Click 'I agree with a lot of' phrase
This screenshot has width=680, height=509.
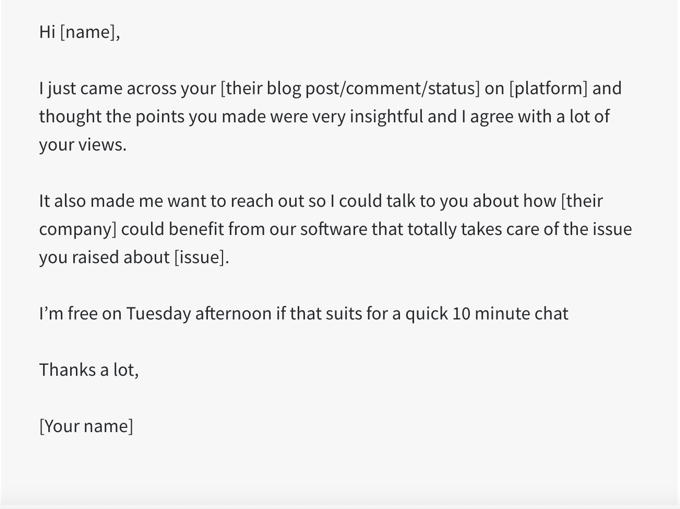pos(536,116)
